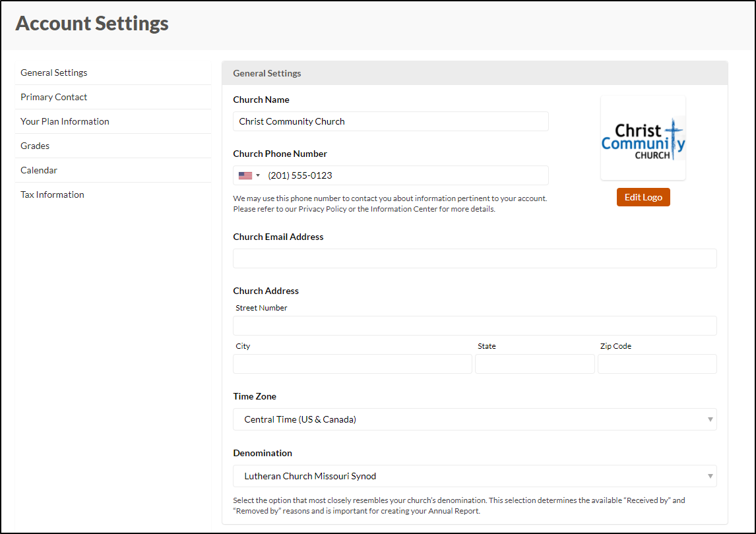Click the Time Zone label
The width and height of the screenshot is (756, 534).
click(255, 397)
